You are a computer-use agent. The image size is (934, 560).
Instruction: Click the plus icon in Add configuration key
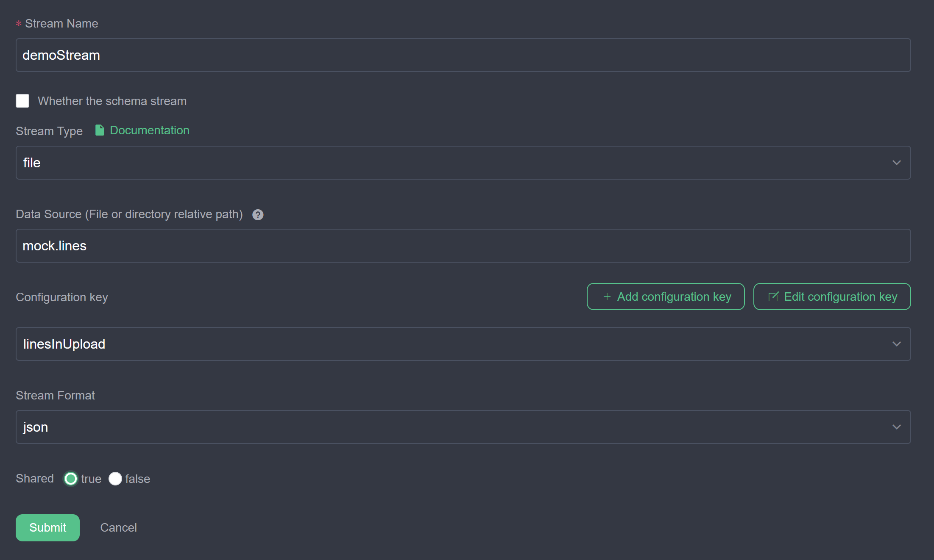pos(607,297)
